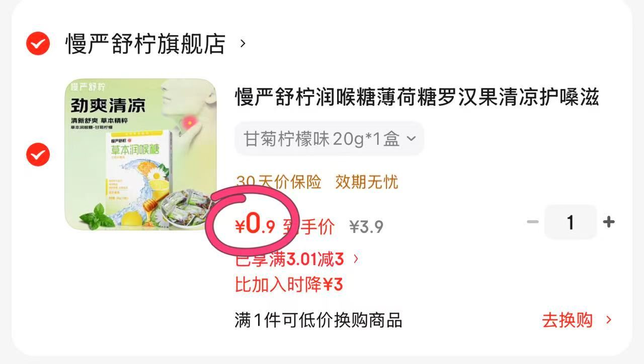Image resolution: width=644 pixels, height=364 pixels.
Task: Open the 慢严舒柠润喉糖薄荷糖 product title
Action: (x=417, y=97)
